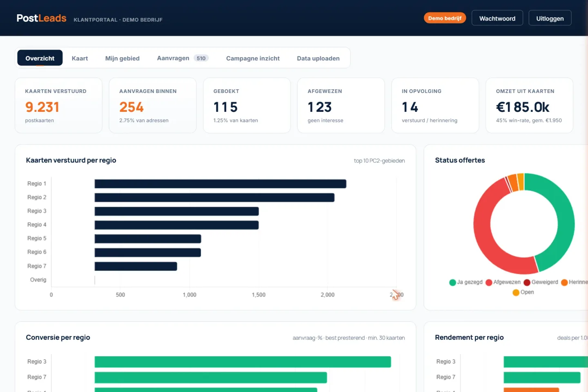
Task: Click the 'Rendement per regio' heading
Action: pyautogui.click(x=469, y=337)
